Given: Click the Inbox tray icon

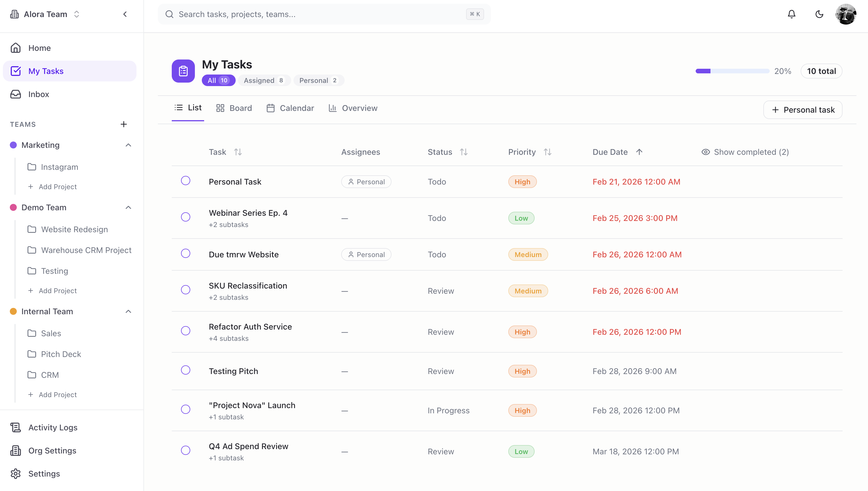Looking at the screenshot, I should click(x=16, y=94).
